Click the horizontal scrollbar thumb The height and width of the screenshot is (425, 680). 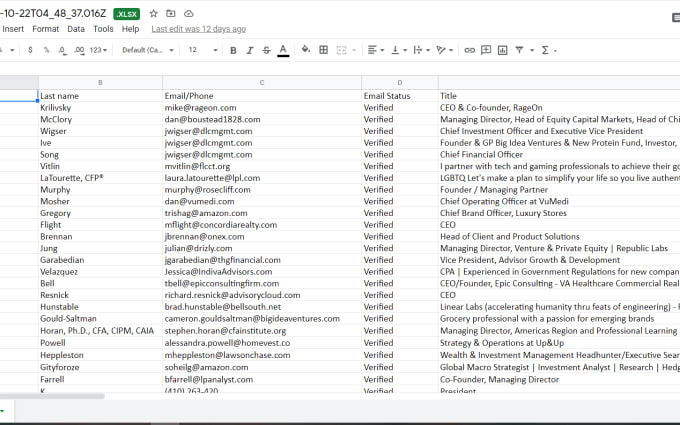52,396
